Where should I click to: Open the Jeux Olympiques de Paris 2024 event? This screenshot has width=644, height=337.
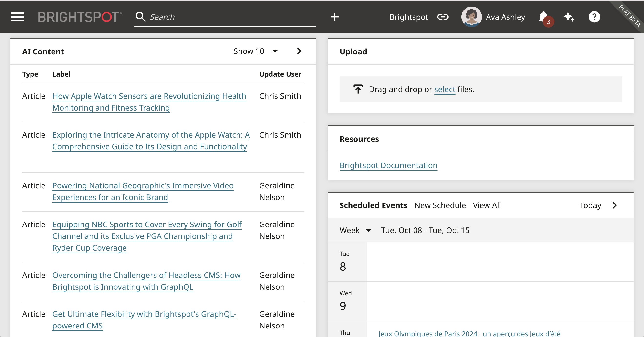point(469,333)
